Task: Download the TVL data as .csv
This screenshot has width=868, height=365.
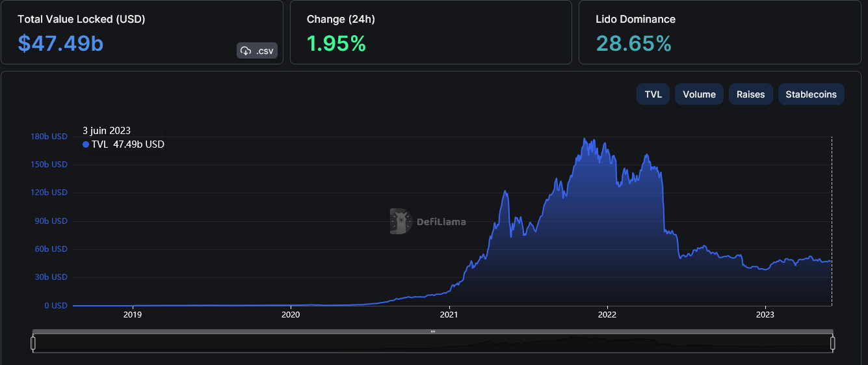Action: (257, 51)
